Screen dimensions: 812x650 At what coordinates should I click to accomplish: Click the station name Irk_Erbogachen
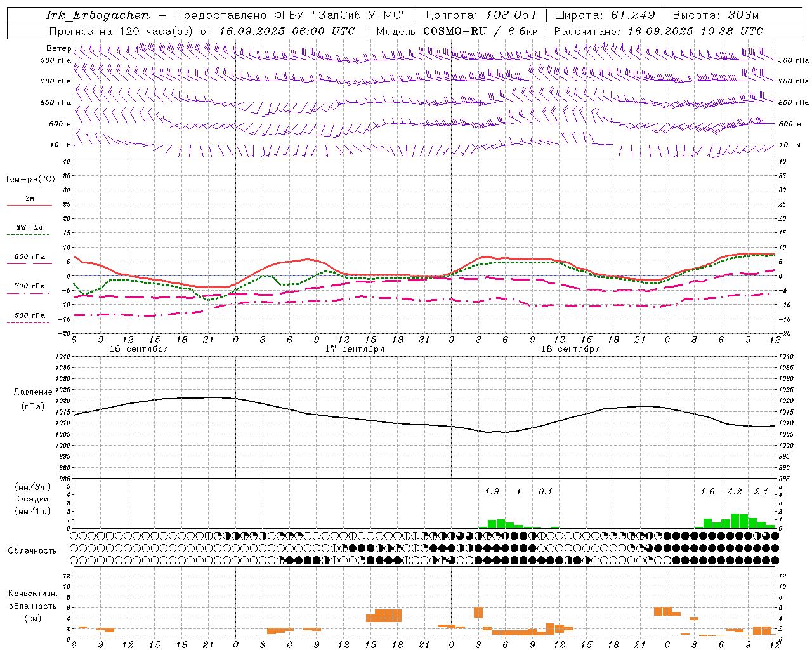point(98,15)
